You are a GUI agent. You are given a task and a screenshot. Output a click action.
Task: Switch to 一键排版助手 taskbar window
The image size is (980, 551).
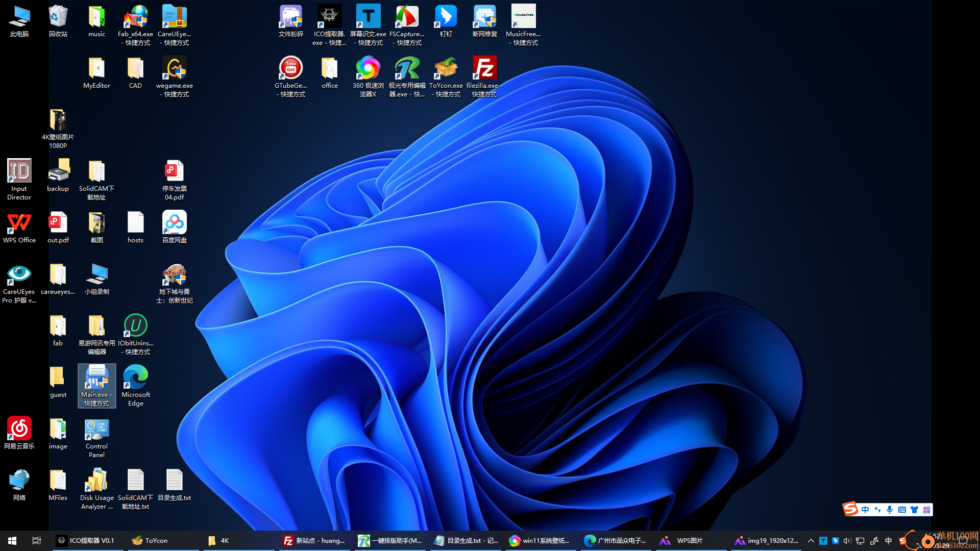pyautogui.click(x=390, y=540)
